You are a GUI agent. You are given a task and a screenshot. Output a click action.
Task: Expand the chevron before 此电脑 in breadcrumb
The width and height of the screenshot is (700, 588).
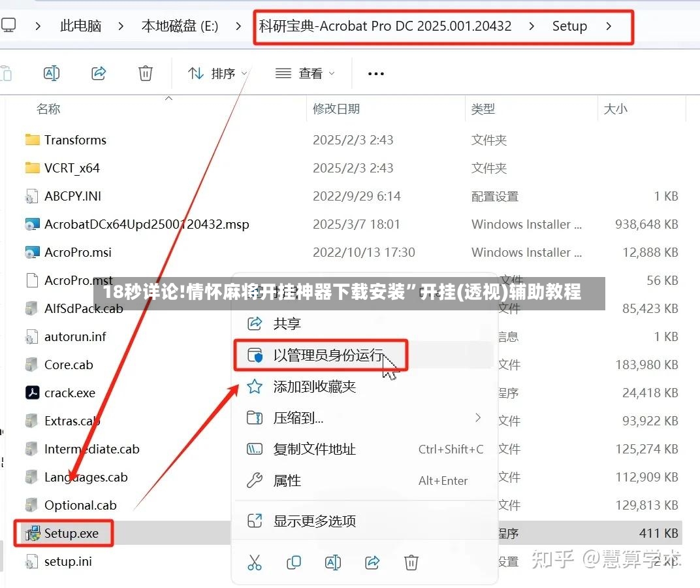38,26
